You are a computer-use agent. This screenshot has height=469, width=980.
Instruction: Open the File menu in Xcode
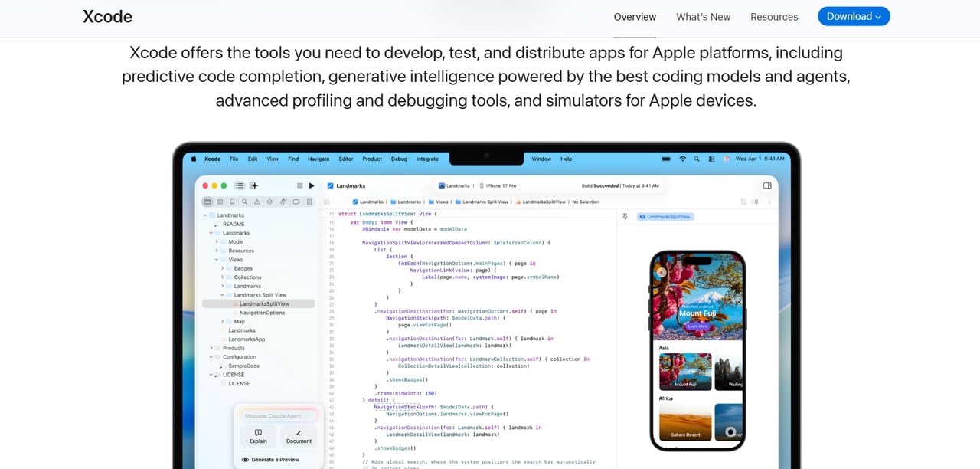pyautogui.click(x=234, y=159)
